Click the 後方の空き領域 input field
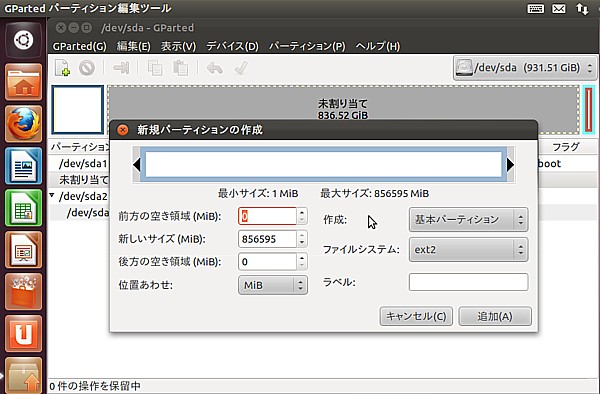The width and height of the screenshot is (600, 394). 267,262
